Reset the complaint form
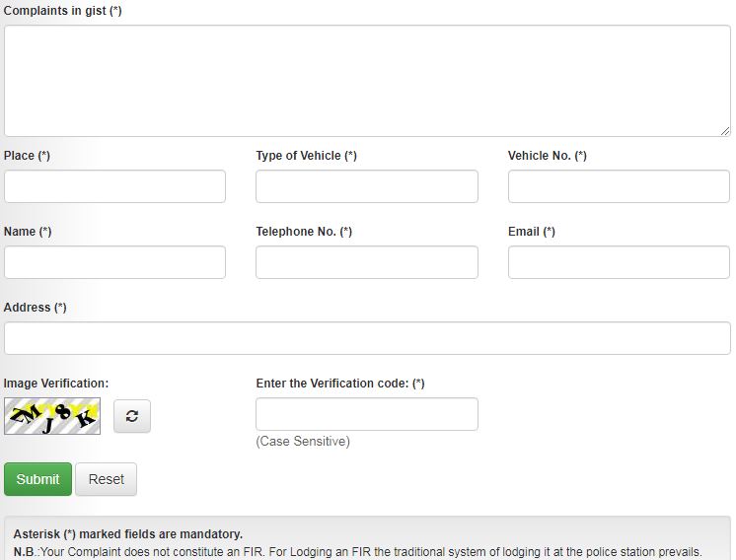This screenshot has width=736, height=560. [107, 479]
